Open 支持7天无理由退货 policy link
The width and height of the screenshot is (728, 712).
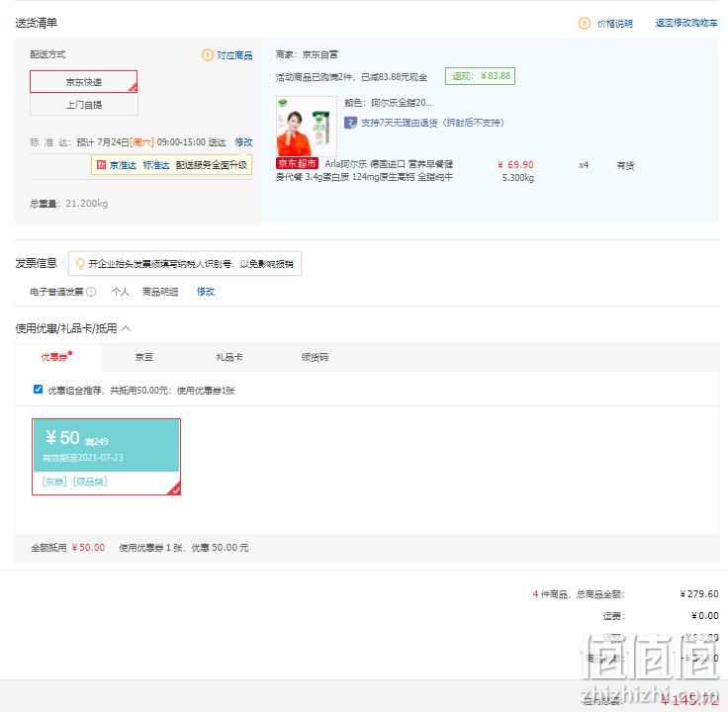(x=432, y=123)
